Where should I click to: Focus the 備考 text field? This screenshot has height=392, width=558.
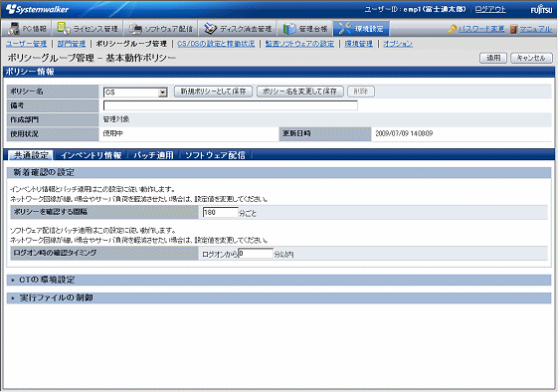pos(230,105)
